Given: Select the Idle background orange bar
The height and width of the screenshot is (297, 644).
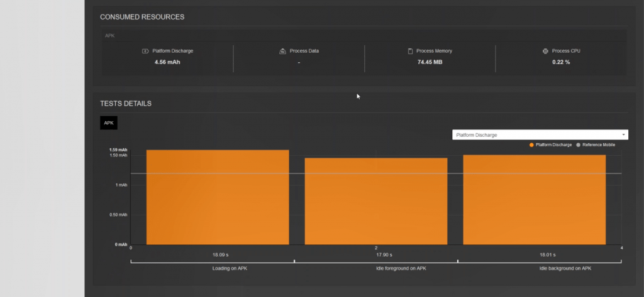Looking at the screenshot, I should click(534, 200).
